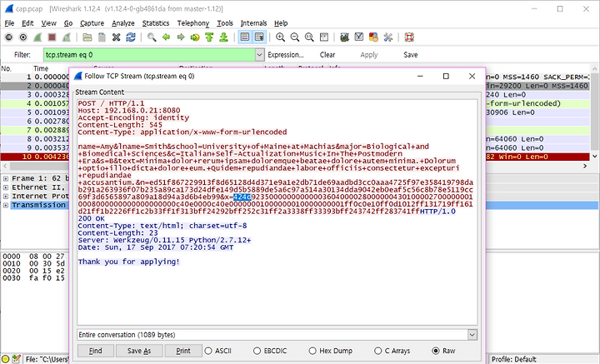The width and height of the screenshot is (600, 364).
Task: Open the Capture menu
Action: 92,23
